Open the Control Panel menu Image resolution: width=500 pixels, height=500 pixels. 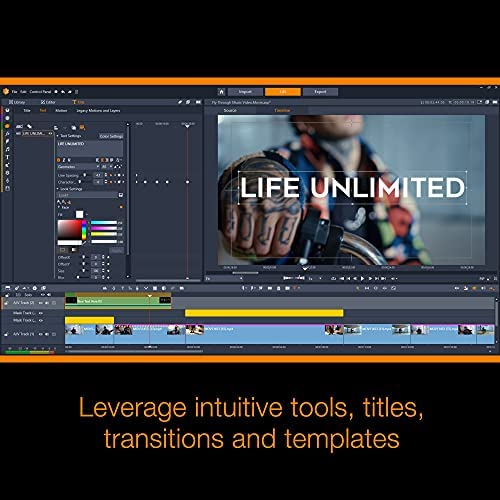coord(40,92)
